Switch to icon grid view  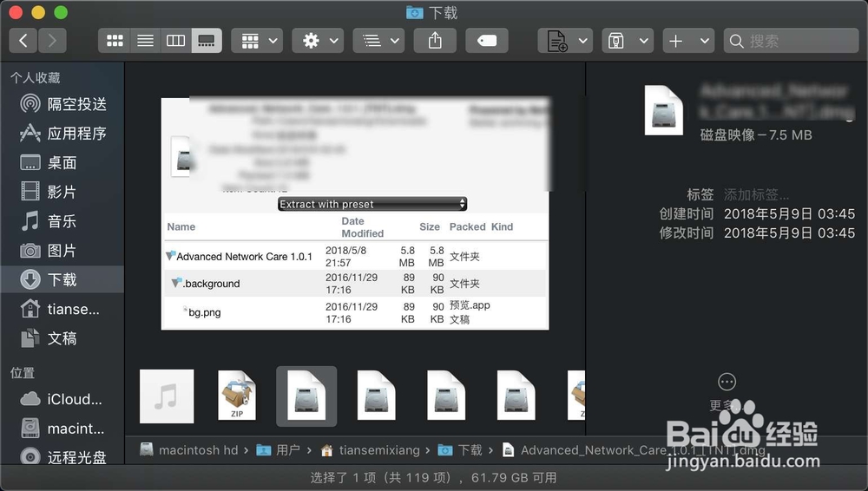click(x=115, y=41)
